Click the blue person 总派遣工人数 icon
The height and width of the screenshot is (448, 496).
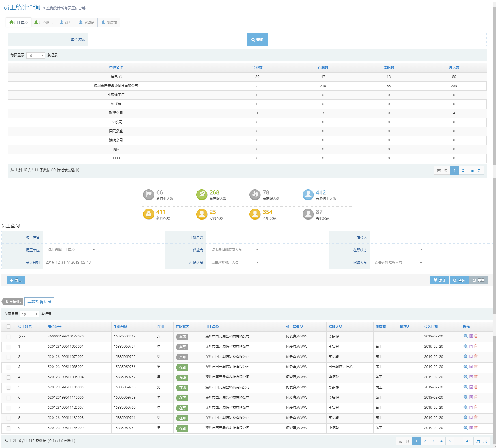[308, 195]
